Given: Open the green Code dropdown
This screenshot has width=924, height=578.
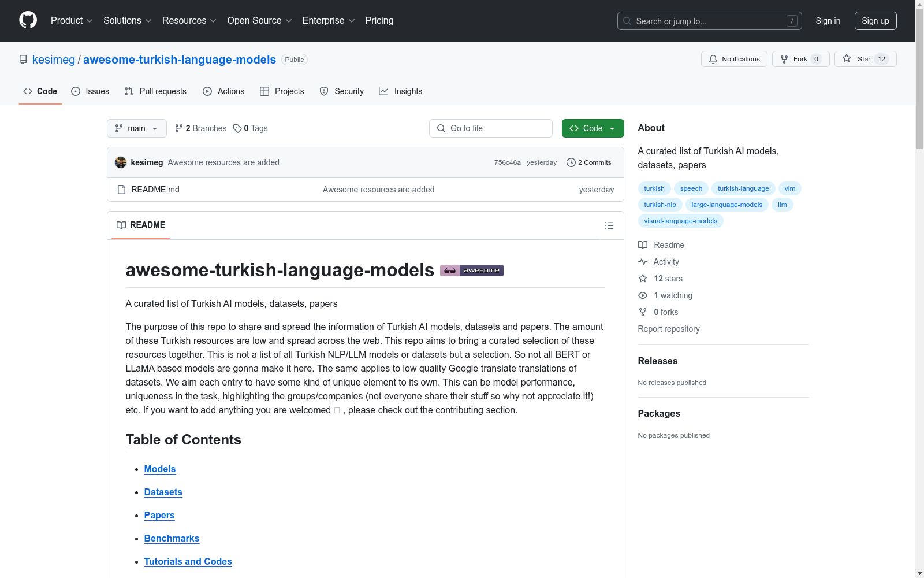Looking at the screenshot, I should (593, 128).
